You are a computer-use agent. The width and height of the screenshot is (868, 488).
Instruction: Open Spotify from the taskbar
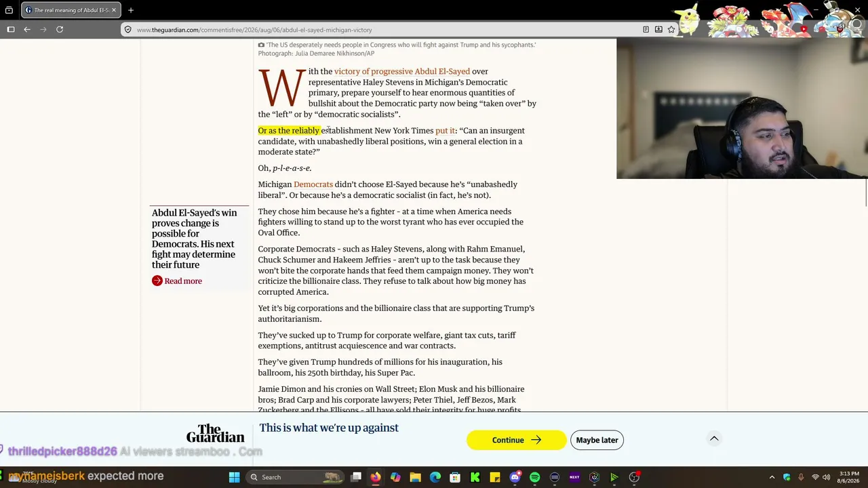point(535,477)
